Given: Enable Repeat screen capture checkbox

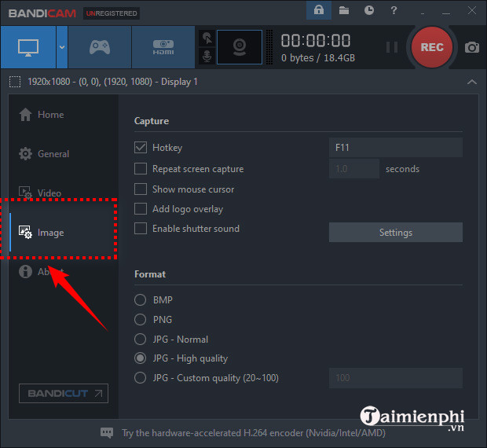Looking at the screenshot, I should (x=141, y=169).
